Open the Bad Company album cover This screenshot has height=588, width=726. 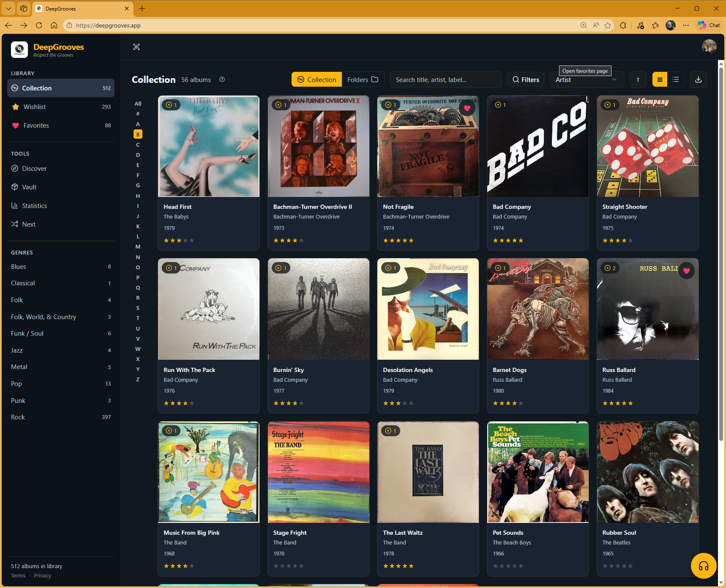coord(538,146)
